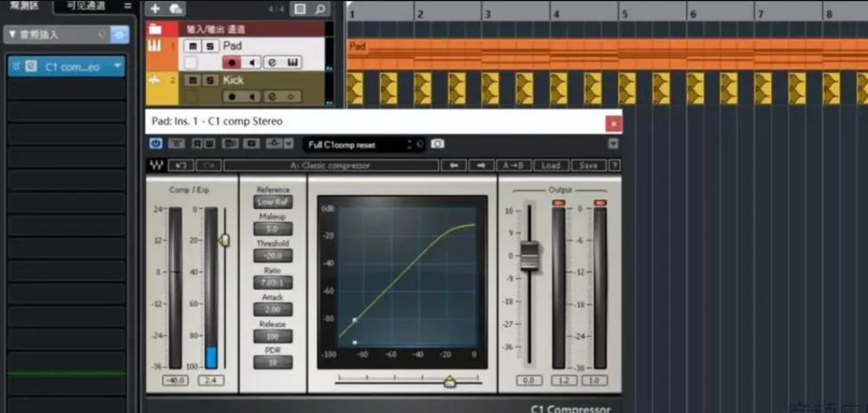868x413 pixels.
Task: Click the Release value field showing 100
Action: pyautogui.click(x=273, y=336)
